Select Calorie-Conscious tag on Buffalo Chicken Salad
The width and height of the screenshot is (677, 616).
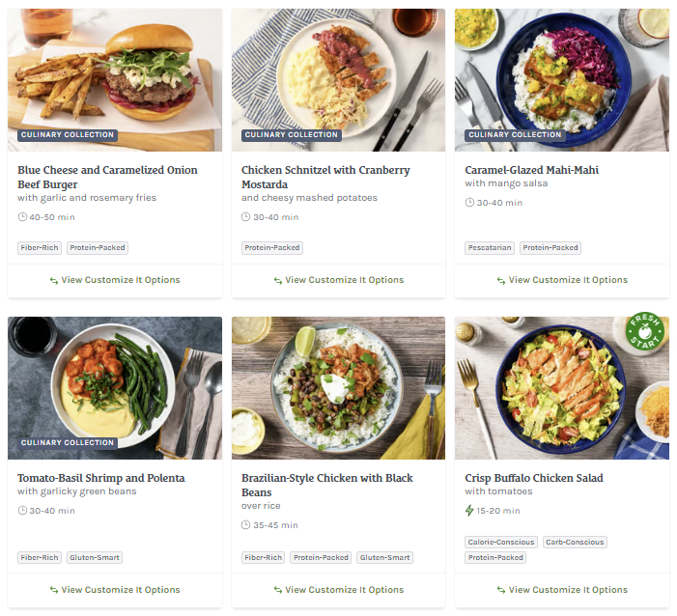[x=500, y=543]
